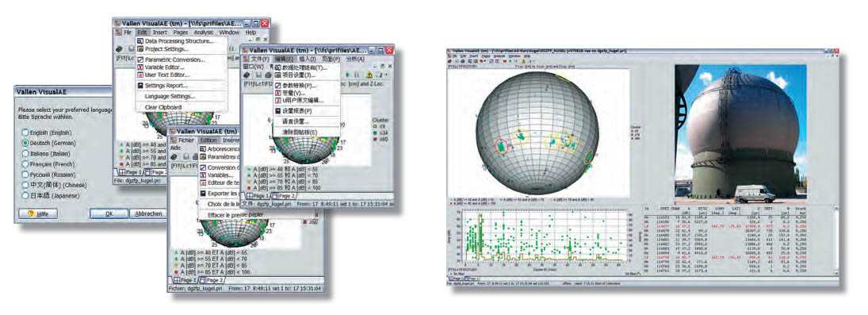
Task: Click the icon beside Data Processing Structure
Action: (140, 41)
